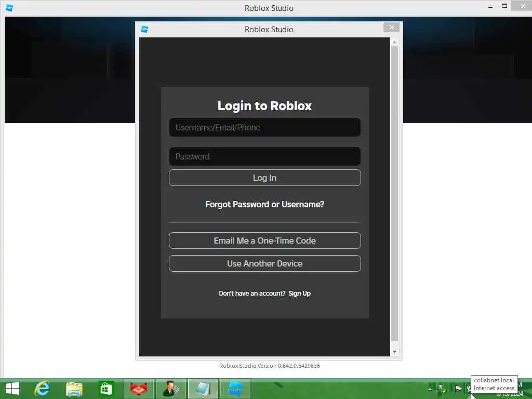
Task: Switch to the red fox icon app in taskbar
Action: click(x=139, y=389)
